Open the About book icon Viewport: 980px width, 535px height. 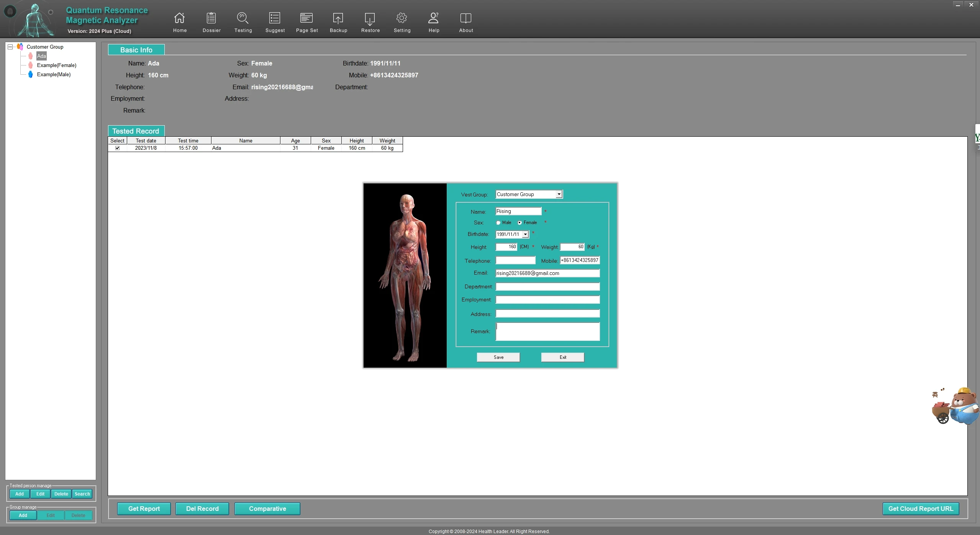[x=465, y=18]
